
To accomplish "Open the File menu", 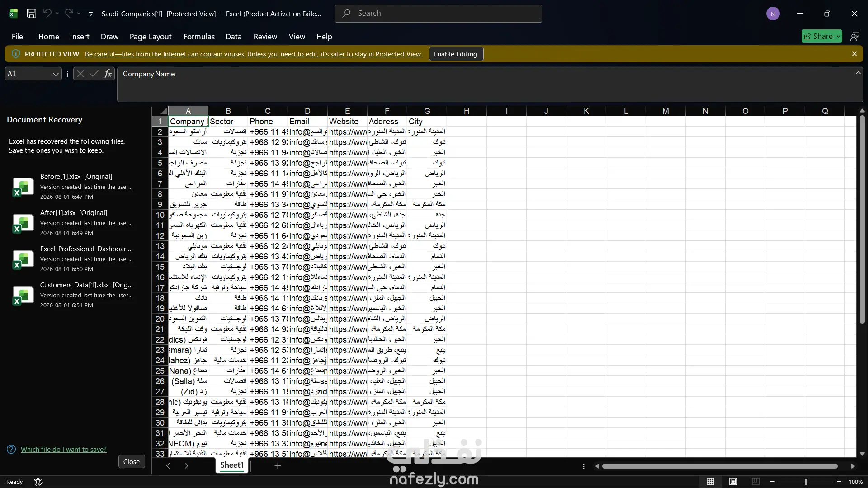I will (x=17, y=37).
